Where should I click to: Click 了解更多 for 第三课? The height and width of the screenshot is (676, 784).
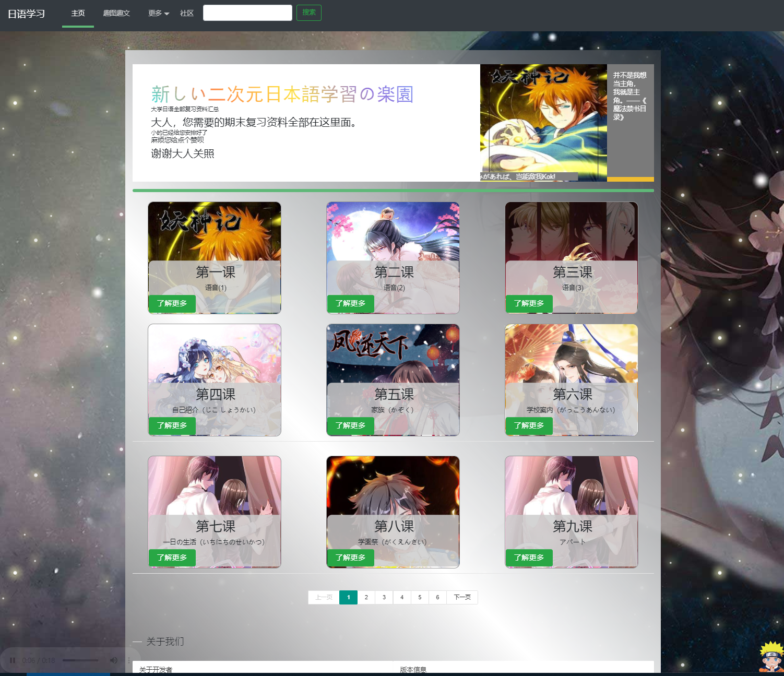click(529, 304)
